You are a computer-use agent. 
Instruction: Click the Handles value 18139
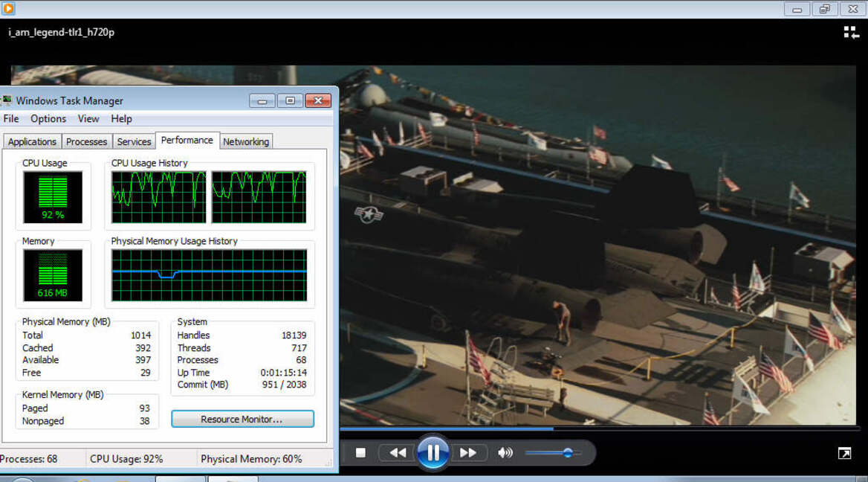click(294, 335)
